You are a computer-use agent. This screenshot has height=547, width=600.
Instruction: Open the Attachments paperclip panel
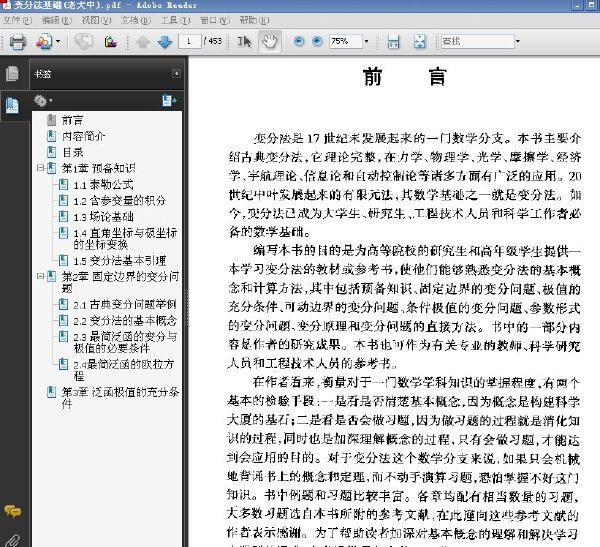13,540
